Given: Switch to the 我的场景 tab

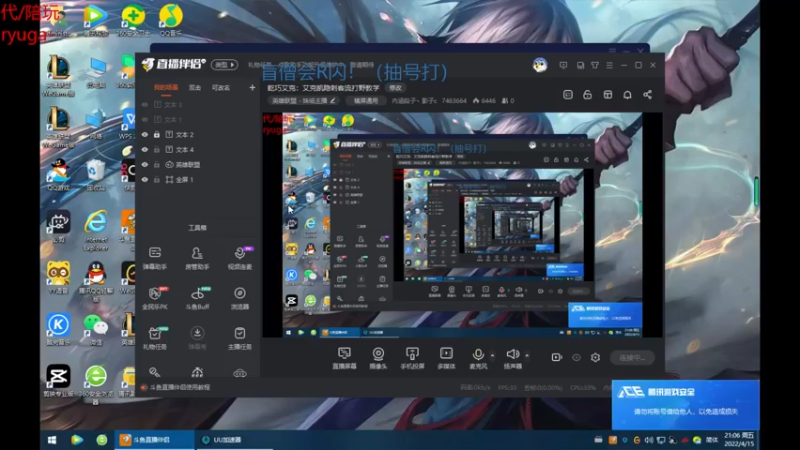Looking at the screenshot, I should (x=166, y=88).
